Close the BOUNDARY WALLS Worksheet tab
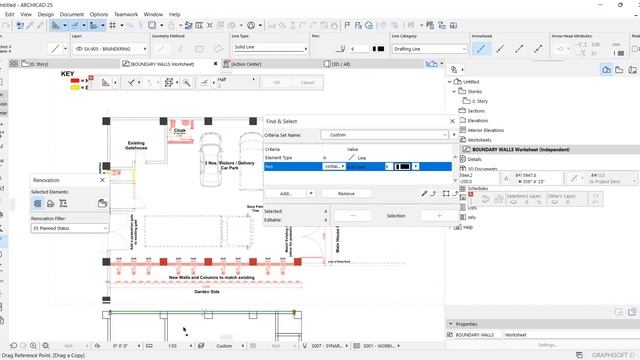 (x=216, y=64)
